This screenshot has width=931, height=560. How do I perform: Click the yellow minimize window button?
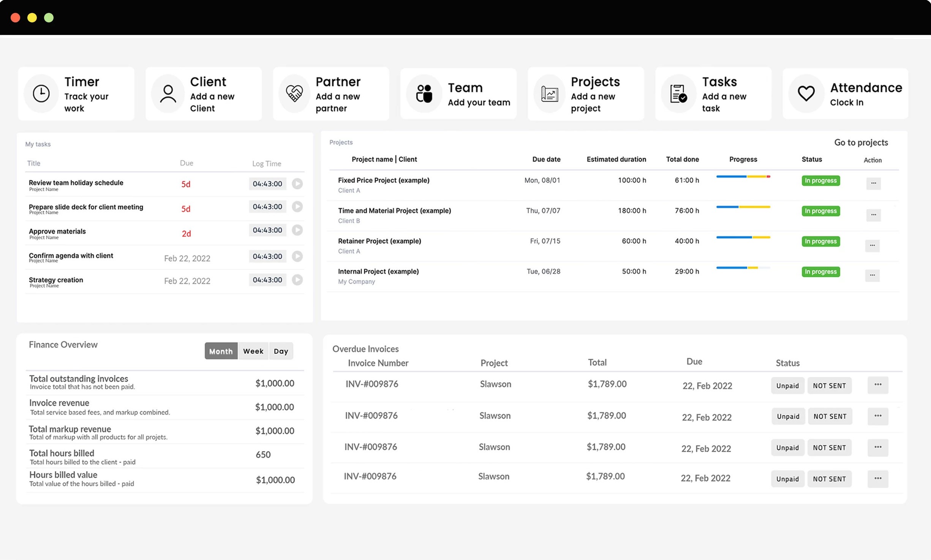(x=32, y=18)
